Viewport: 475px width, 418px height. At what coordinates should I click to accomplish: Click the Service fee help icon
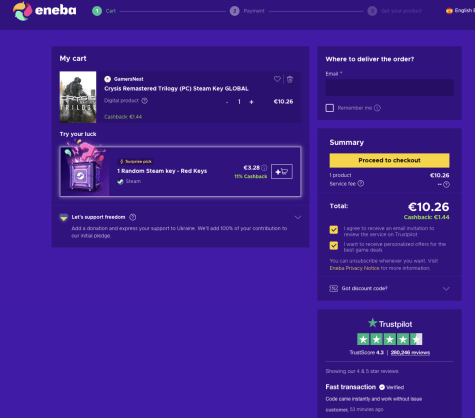click(361, 184)
